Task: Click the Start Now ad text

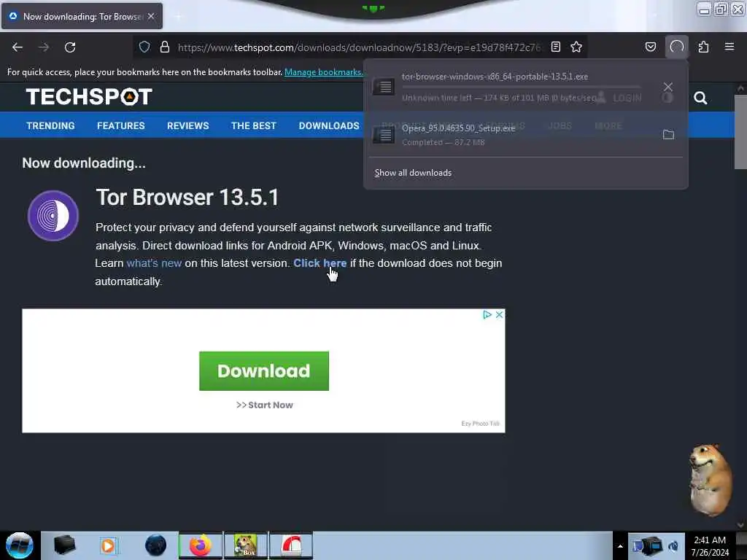Action: pos(264,405)
